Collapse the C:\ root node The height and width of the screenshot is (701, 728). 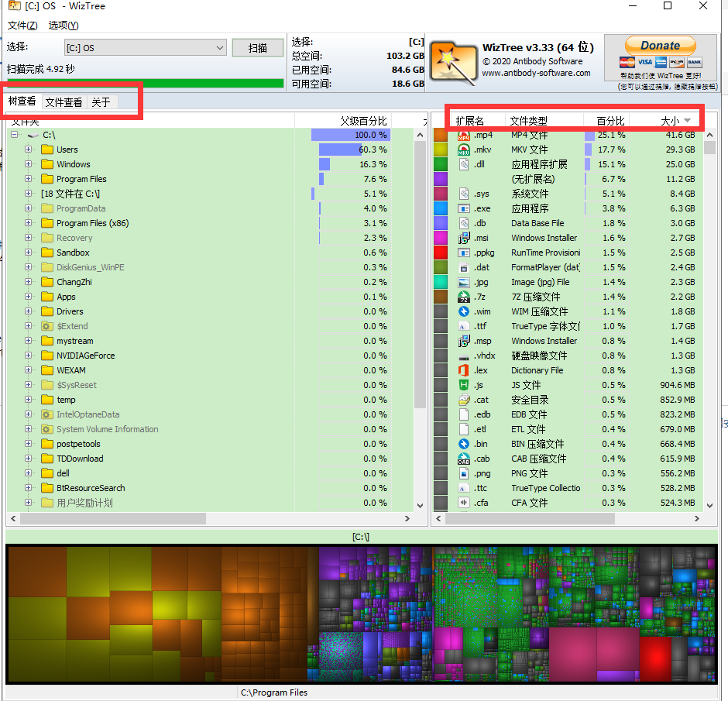point(14,136)
